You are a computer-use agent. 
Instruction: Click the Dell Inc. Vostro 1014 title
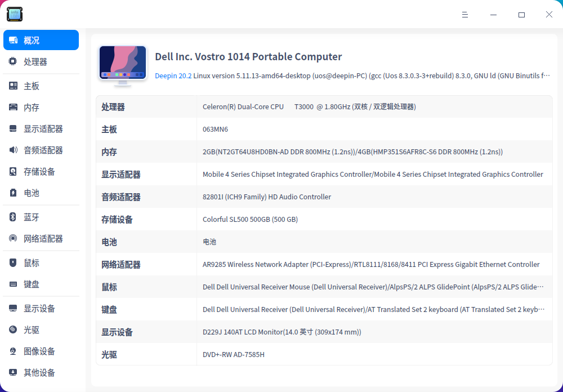(x=248, y=57)
